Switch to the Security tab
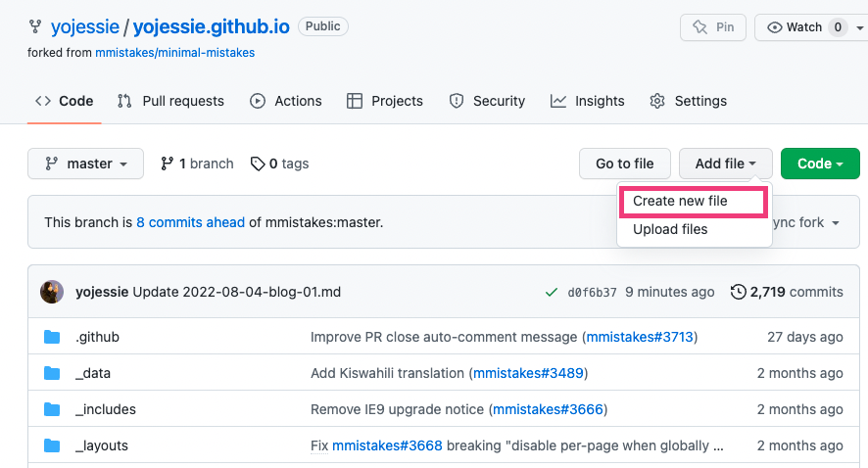 pos(487,101)
